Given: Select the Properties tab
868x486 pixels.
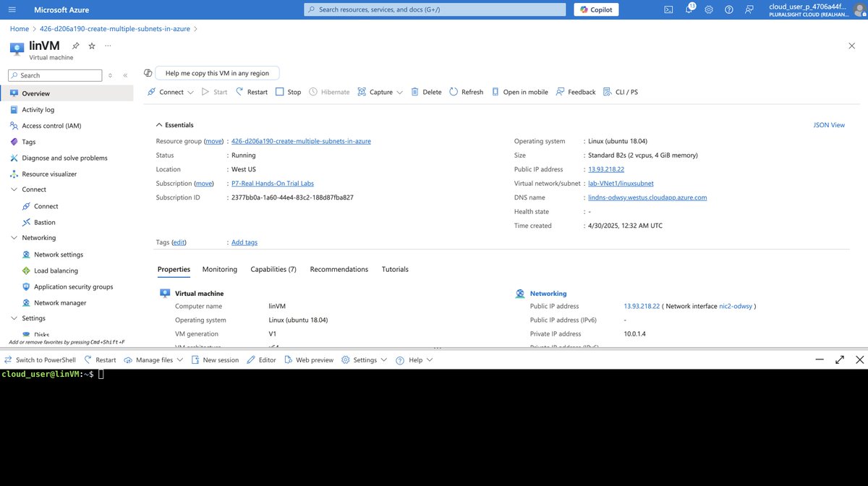Looking at the screenshot, I should pos(174,269).
